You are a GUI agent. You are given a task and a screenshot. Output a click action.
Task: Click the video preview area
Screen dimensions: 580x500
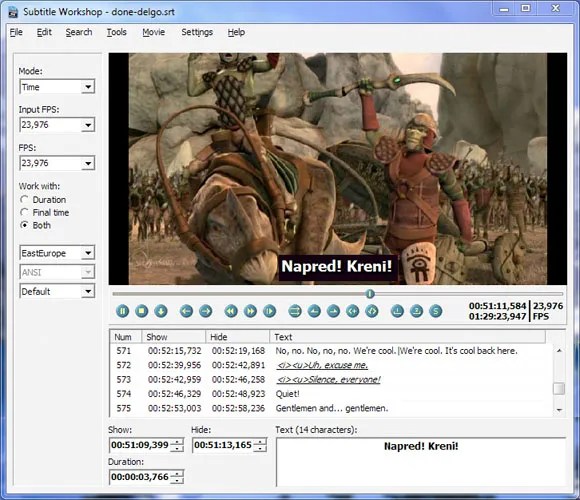[337, 169]
